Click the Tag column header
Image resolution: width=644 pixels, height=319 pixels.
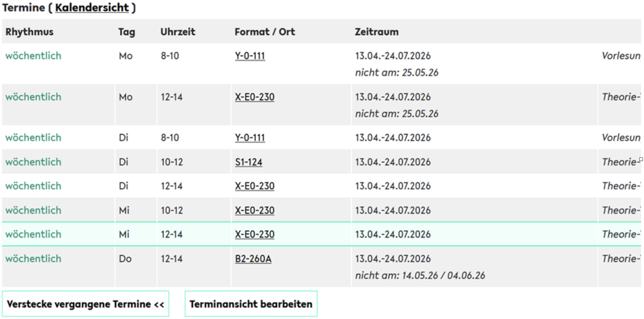127,32
